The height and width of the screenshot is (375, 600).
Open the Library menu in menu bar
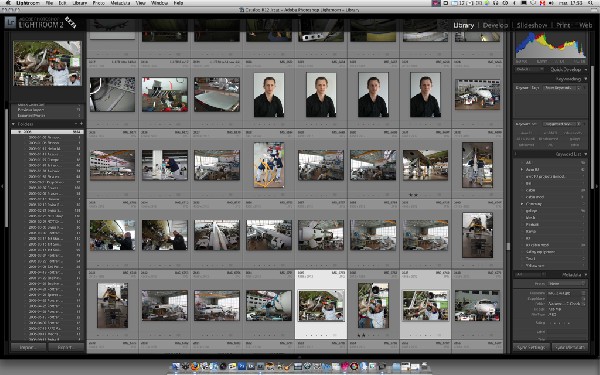pyautogui.click(x=80, y=3)
